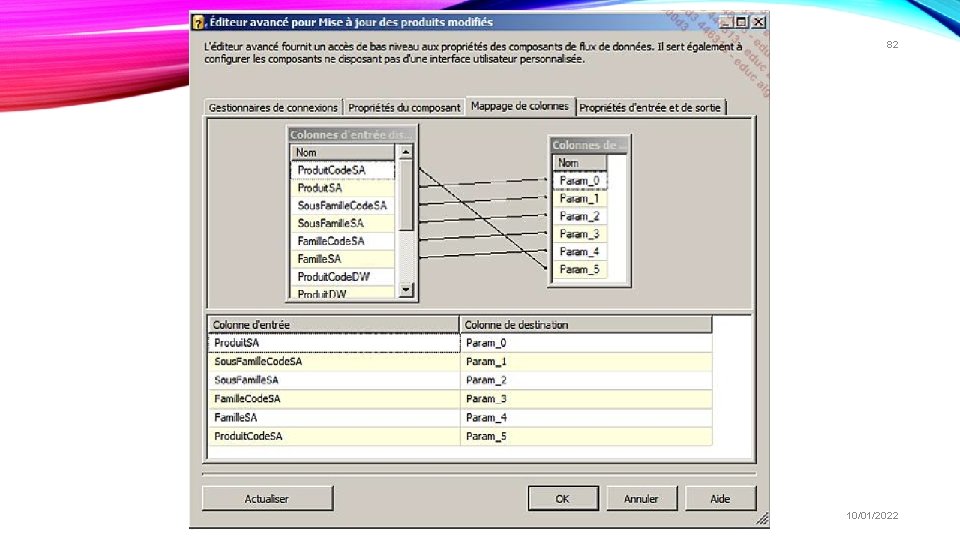The width and height of the screenshot is (960, 540).
Task: Select Param_1 in the destination columns box
Action: (580, 198)
